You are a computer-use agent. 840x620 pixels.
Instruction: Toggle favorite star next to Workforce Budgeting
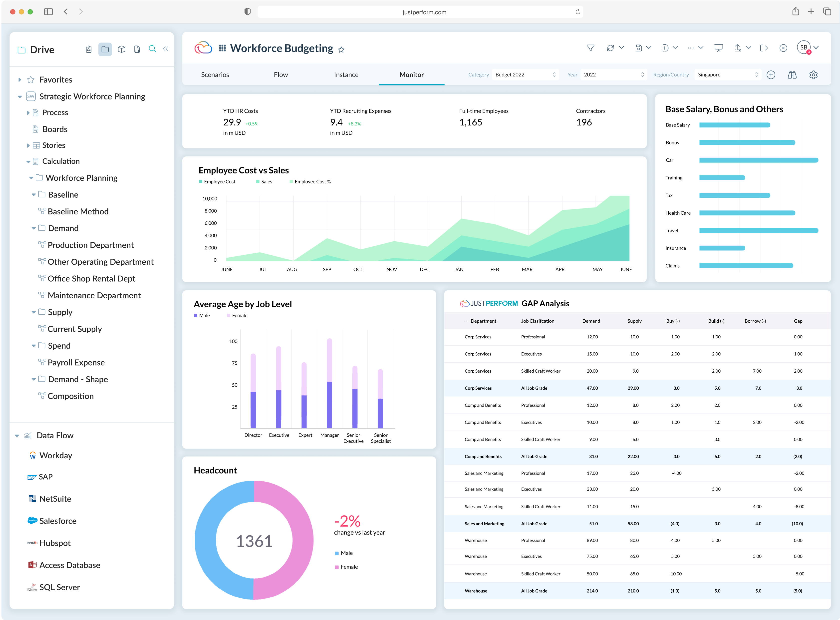341,50
